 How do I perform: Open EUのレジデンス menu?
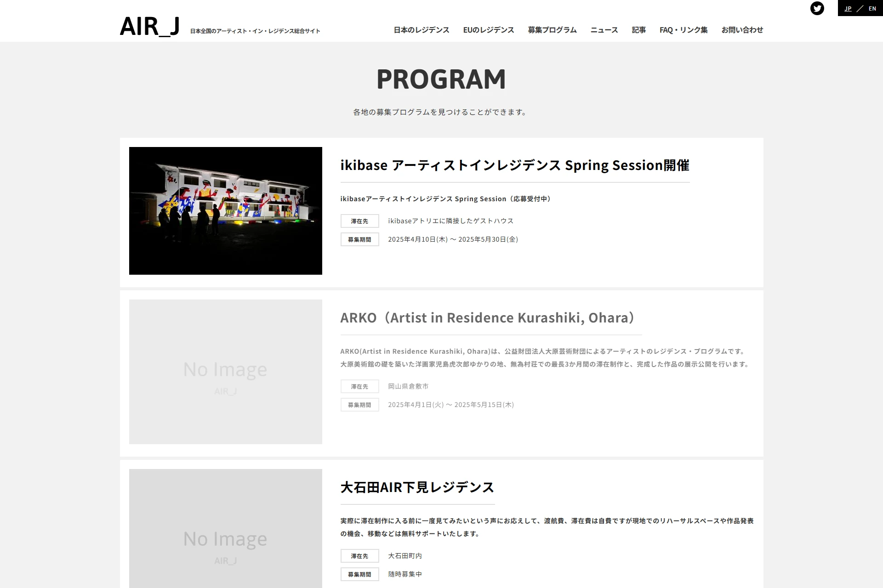pos(488,30)
